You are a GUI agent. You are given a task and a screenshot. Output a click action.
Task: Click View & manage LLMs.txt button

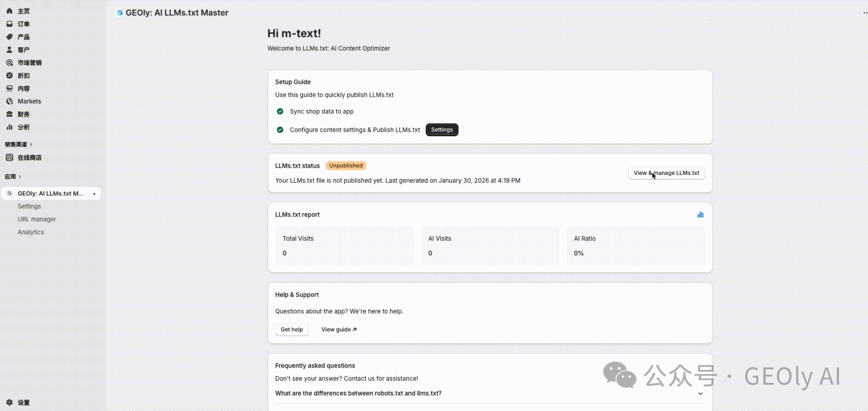(666, 173)
